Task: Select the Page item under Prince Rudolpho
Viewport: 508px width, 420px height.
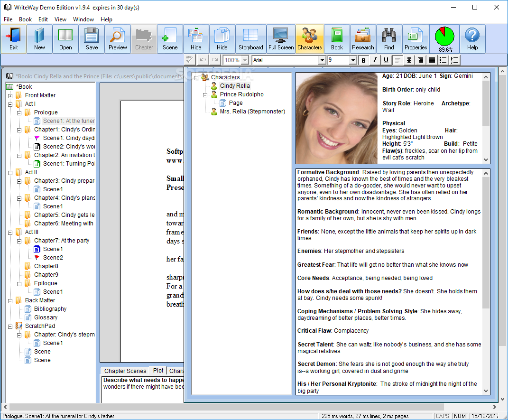Action: 236,103
